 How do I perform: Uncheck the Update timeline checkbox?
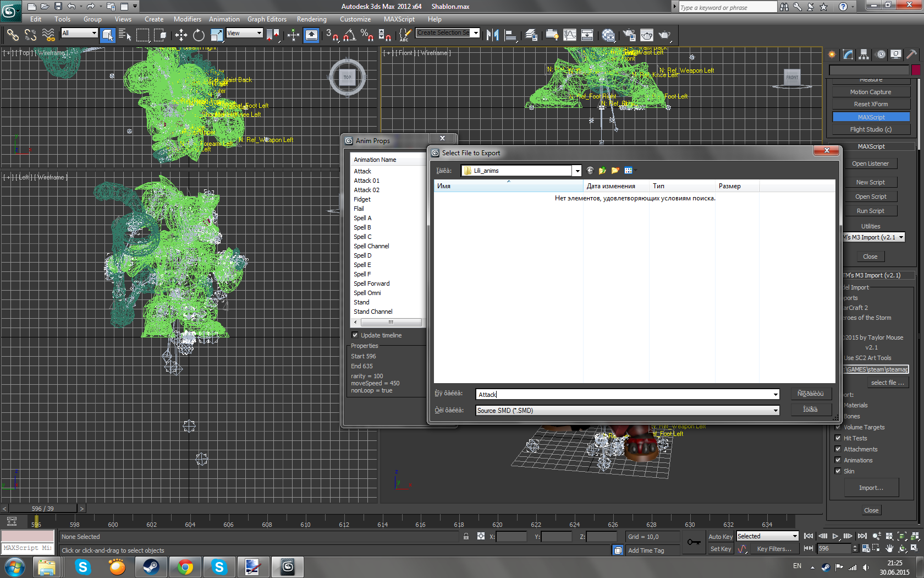coord(355,335)
